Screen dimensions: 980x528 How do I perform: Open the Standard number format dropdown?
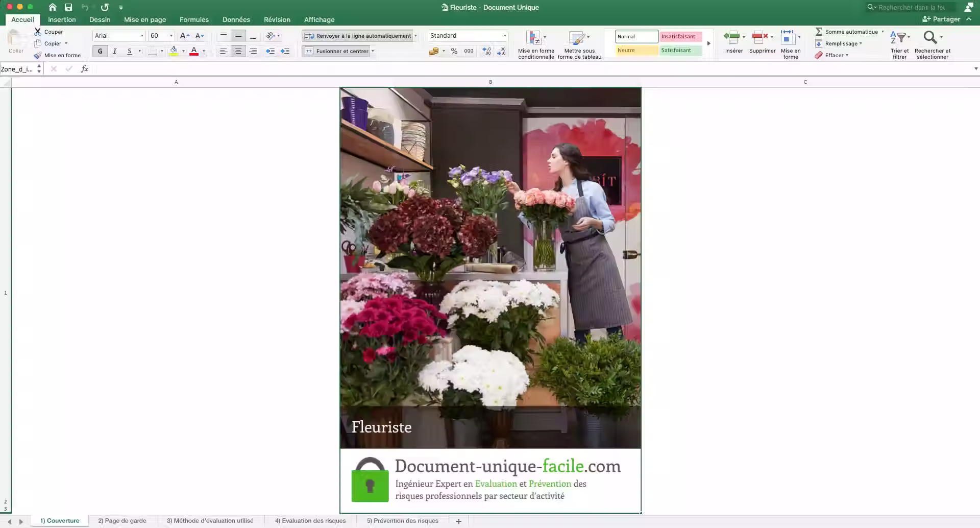[504, 36]
